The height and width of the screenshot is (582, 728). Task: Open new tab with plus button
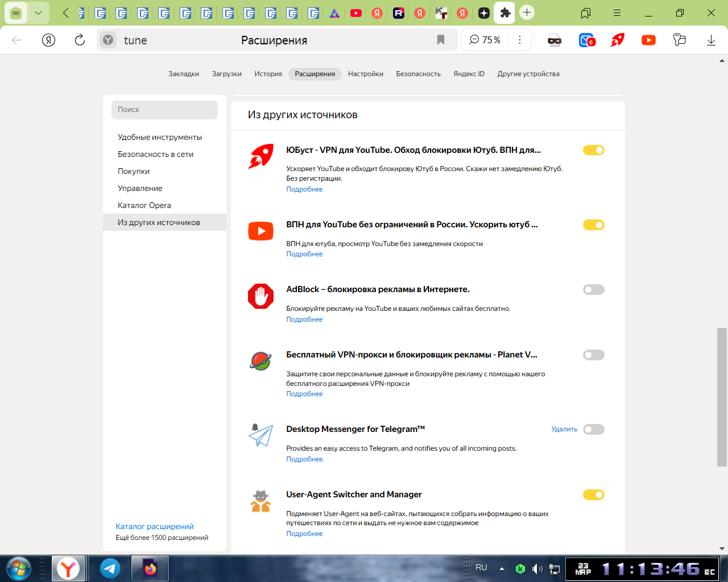tap(527, 13)
